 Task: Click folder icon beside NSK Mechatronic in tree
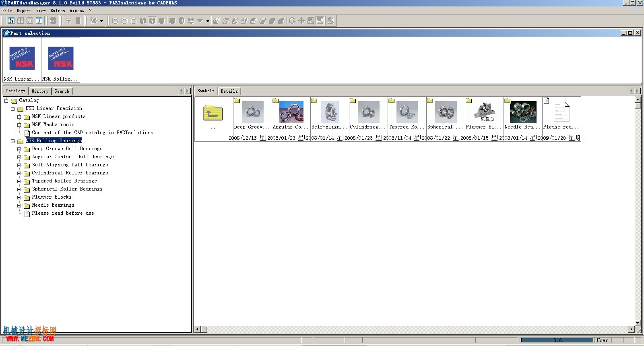coord(27,125)
